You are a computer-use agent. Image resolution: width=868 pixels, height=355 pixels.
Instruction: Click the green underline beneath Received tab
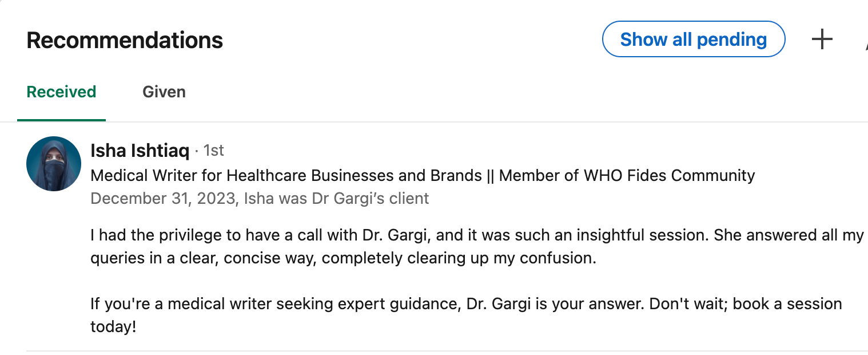(x=61, y=120)
